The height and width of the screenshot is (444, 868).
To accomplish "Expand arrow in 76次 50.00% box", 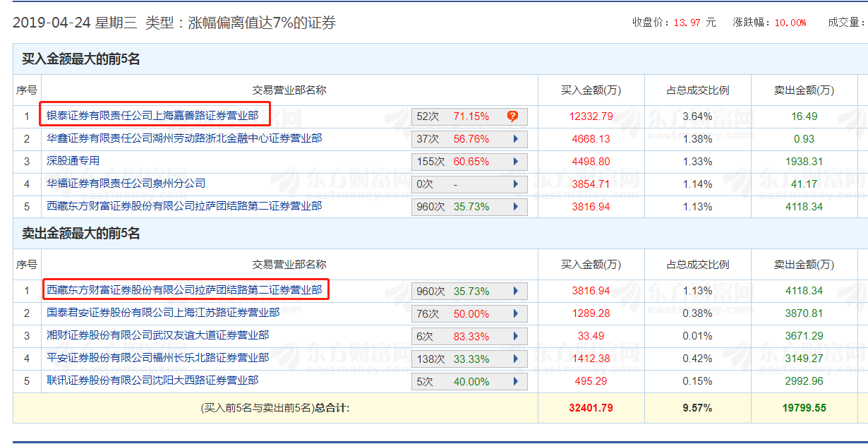I will (516, 313).
